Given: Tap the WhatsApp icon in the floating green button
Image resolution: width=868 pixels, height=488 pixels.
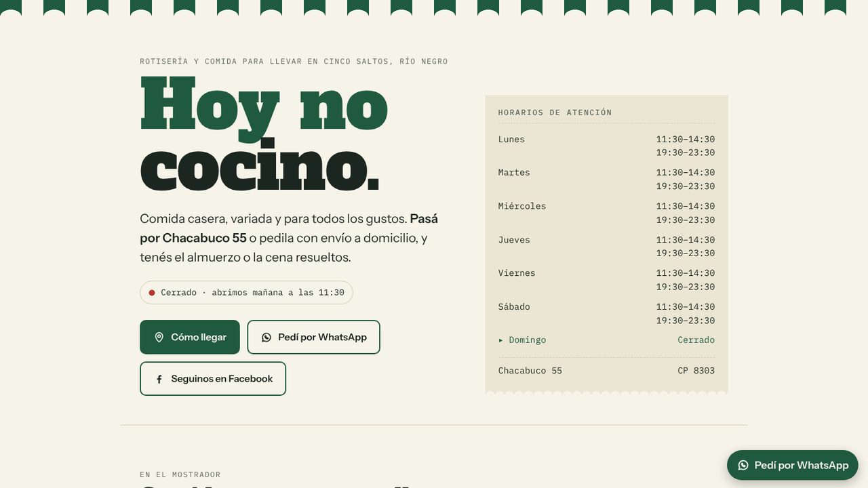Looking at the screenshot, I should click(x=743, y=465).
